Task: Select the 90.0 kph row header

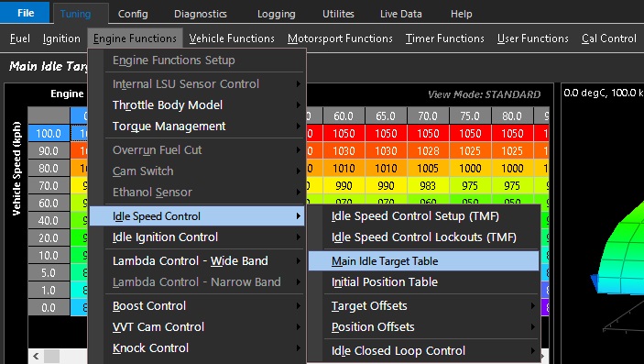Action: click(x=49, y=151)
